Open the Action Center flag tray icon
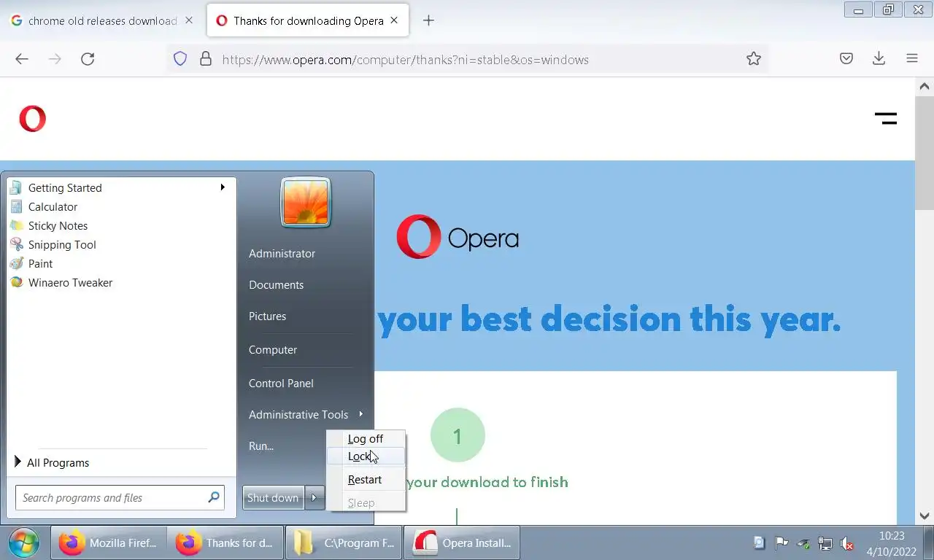 click(x=781, y=542)
